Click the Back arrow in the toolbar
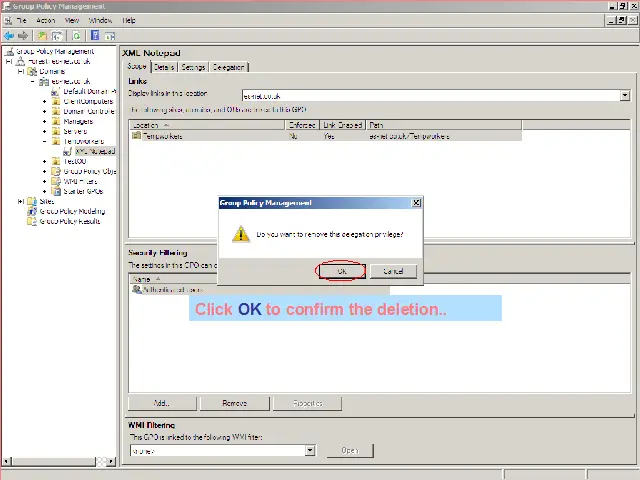The width and height of the screenshot is (640, 480). point(9,35)
